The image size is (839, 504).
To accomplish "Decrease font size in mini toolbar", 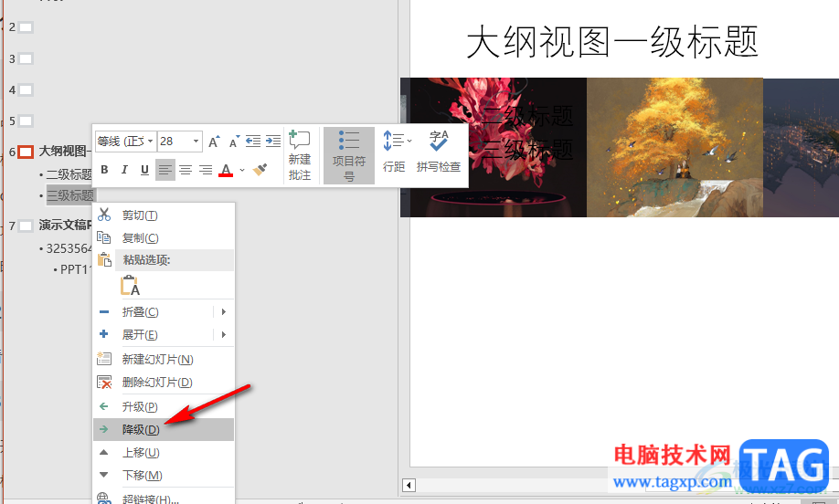I will [x=234, y=142].
